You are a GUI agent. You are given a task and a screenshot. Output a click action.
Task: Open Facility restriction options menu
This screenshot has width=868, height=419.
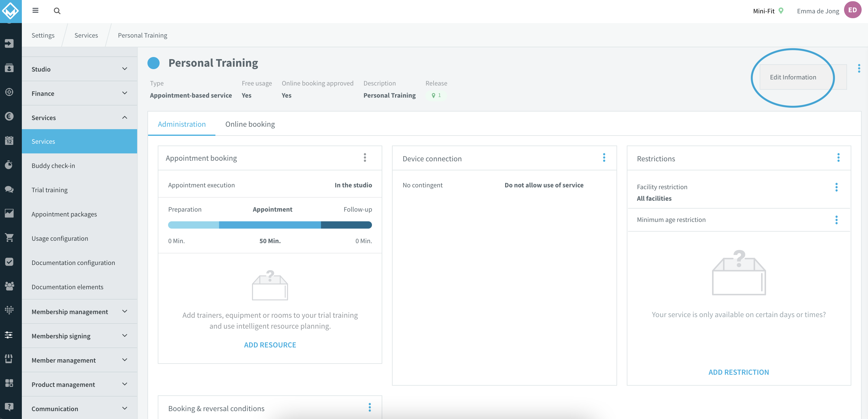point(836,187)
